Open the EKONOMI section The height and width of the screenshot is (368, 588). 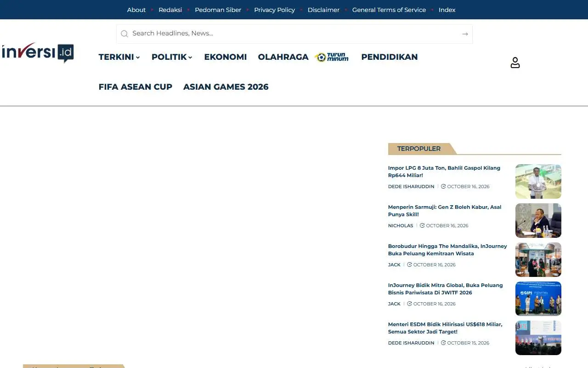coord(226,57)
